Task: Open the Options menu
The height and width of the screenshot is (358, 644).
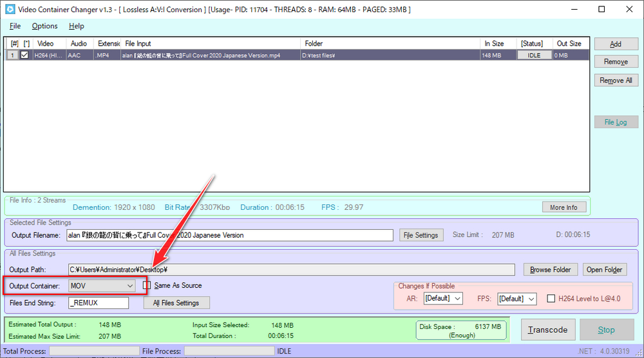Action: tap(44, 26)
